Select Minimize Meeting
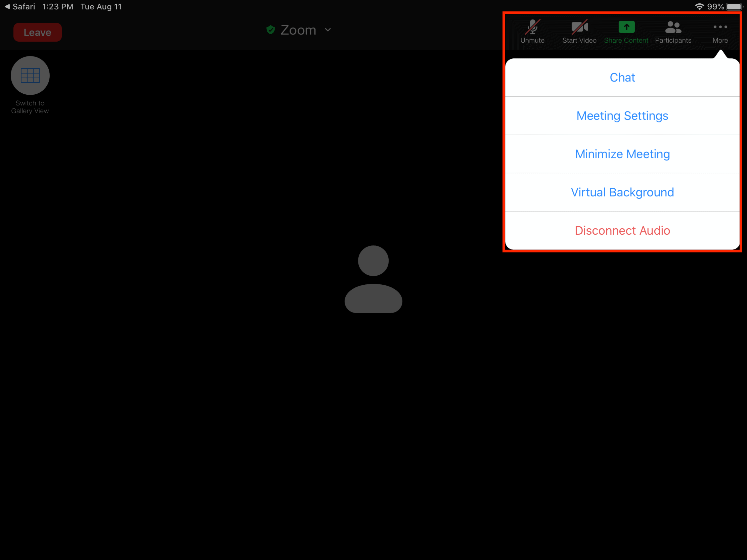 pos(622,154)
